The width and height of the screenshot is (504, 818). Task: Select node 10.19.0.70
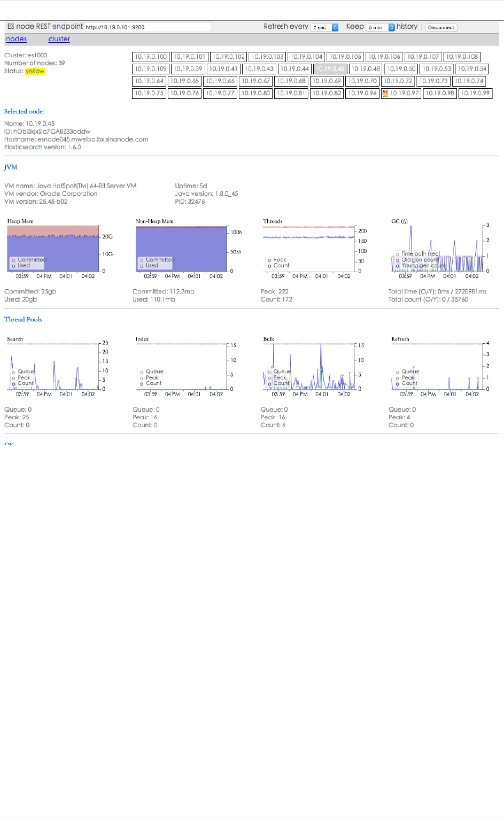(x=362, y=81)
